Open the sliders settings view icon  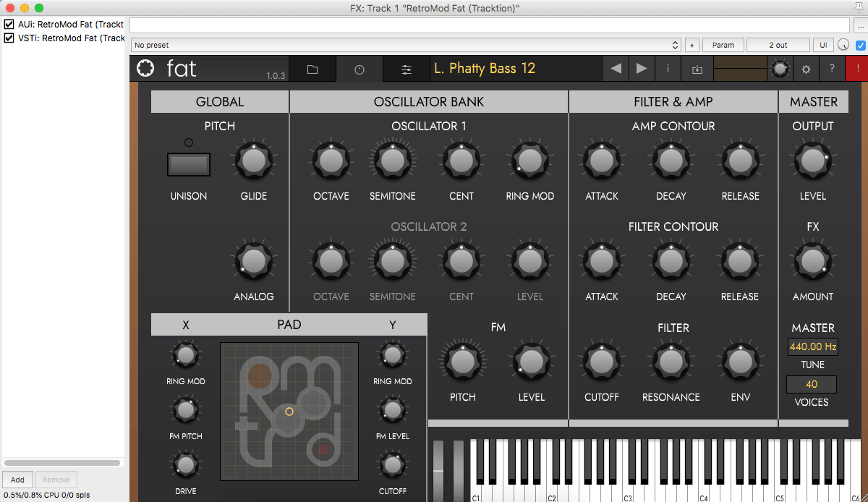[x=407, y=69]
